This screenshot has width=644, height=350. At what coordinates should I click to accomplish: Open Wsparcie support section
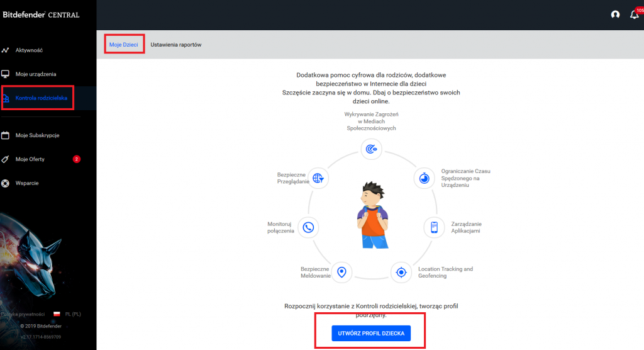(x=28, y=183)
